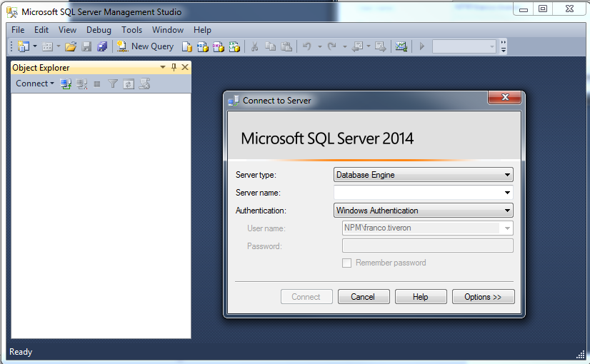This screenshot has height=364, width=590.
Task: Open the Authentication dropdown
Action: pyautogui.click(x=424, y=211)
